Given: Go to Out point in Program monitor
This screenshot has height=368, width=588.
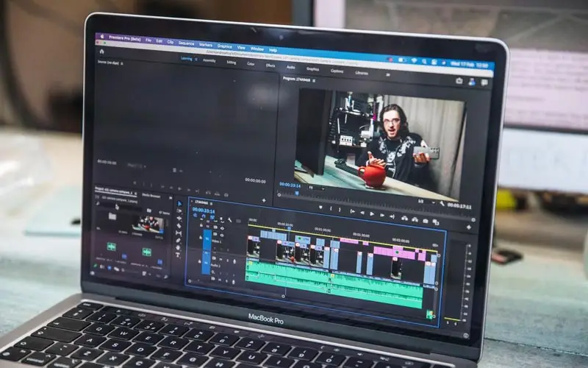Looking at the screenshot, I should (x=392, y=216).
